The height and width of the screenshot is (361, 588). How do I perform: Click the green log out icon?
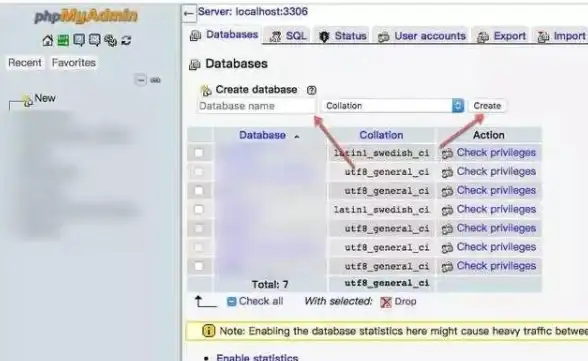point(63,40)
